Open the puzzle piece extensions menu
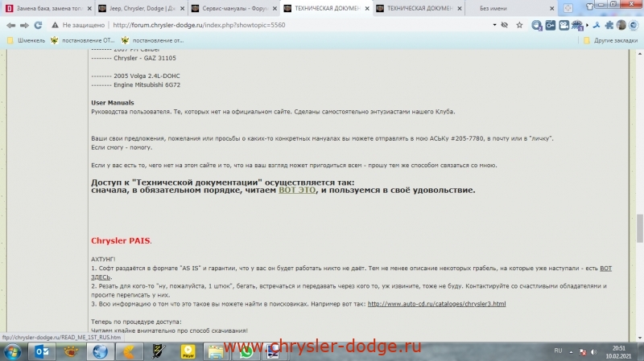 click(609, 26)
